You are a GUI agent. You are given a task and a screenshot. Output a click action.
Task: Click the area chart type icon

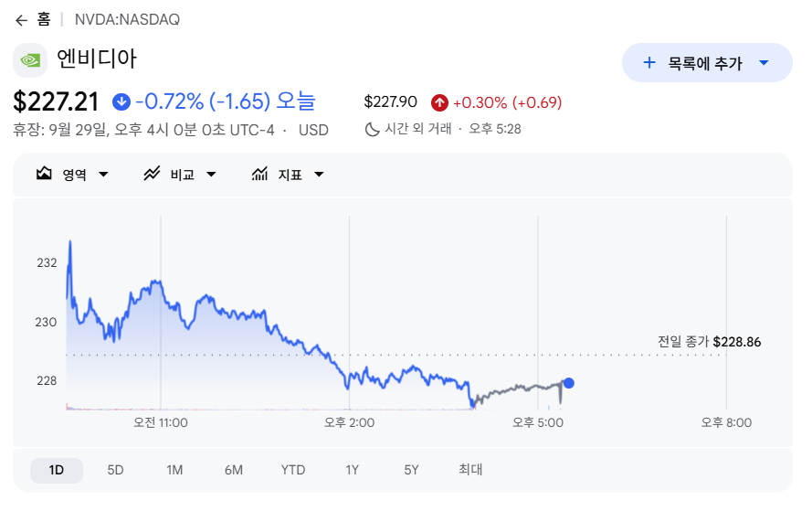tap(44, 174)
